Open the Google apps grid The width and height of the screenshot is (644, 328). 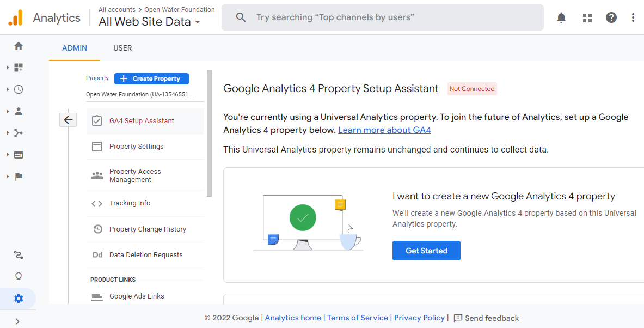pyautogui.click(x=587, y=17)
